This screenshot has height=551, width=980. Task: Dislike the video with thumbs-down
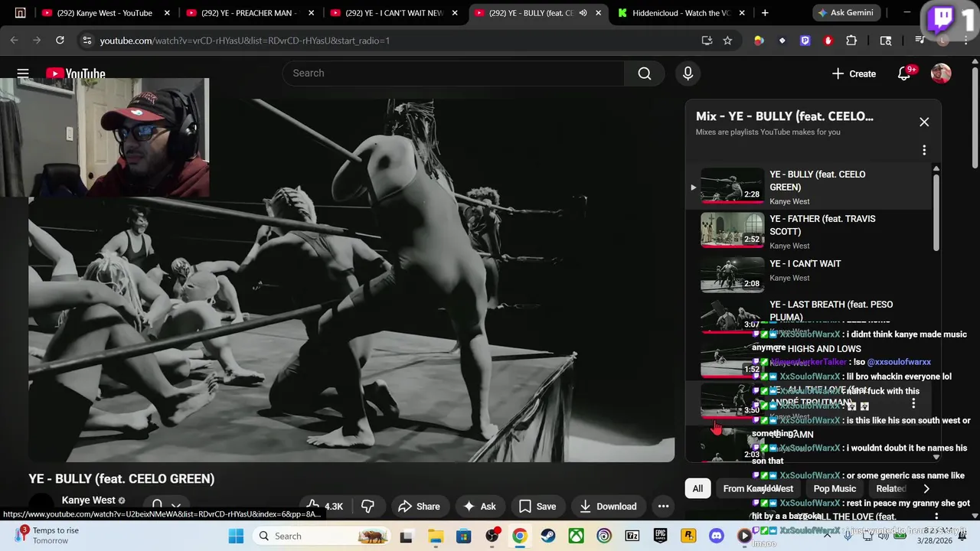pyautogui.click(x=367, y=506)
